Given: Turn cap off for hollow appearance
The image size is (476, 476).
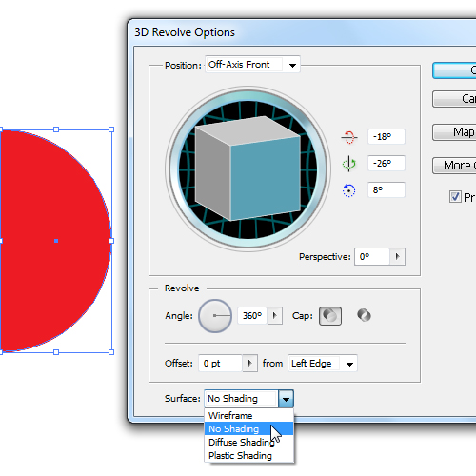Looking at the screenshot, I should [x=364, y=315].
